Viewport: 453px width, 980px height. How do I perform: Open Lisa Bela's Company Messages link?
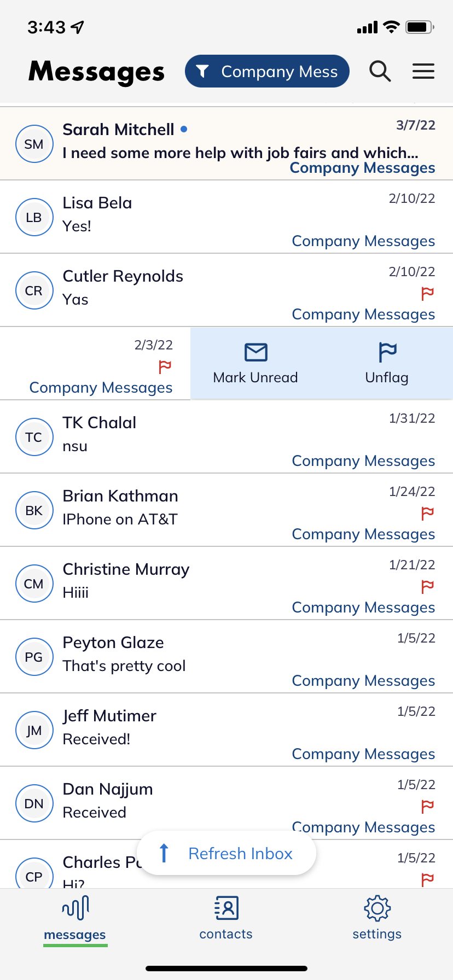coord(363,241)
